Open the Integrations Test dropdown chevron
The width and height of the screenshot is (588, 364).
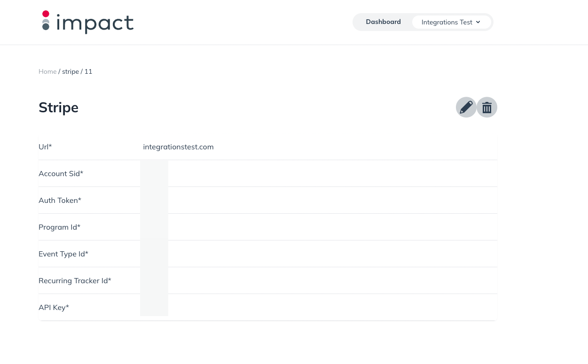(x=478, y=22)
